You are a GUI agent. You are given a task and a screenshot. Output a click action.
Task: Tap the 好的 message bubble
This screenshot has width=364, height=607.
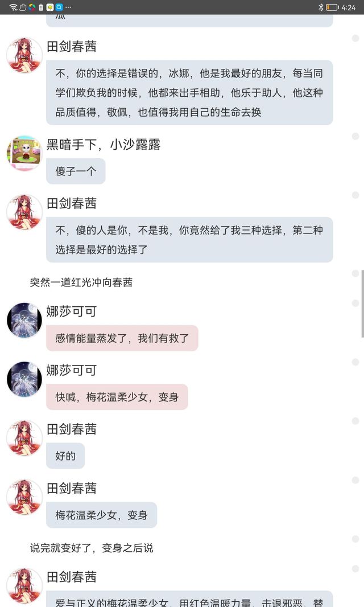[65, 456]
